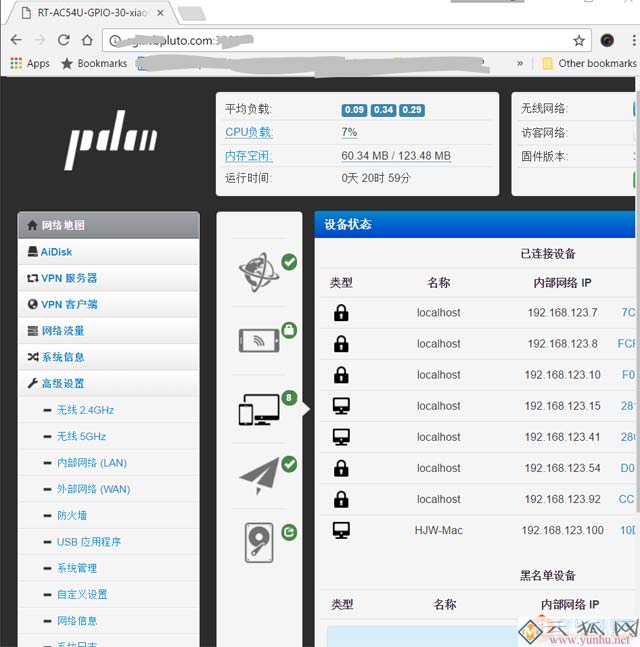This screenshot has width=640, height=647.
Task: Click the 0.29 load average badge
Action: click(x=412, y=110)
